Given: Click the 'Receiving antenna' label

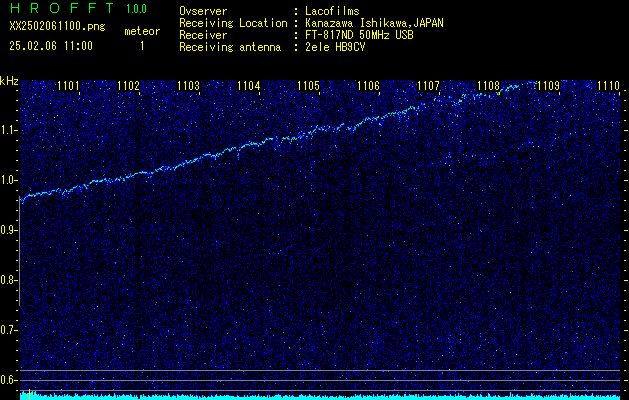Looking at the screenshot, I should [230, 47].
